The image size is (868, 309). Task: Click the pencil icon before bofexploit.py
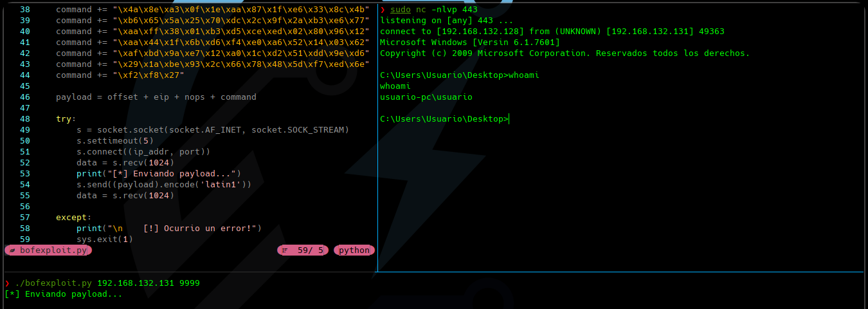click(12, 250)
